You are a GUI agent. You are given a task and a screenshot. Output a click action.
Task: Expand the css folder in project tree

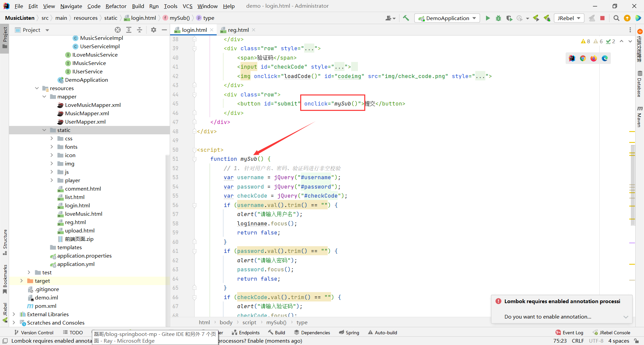[52, 138]
